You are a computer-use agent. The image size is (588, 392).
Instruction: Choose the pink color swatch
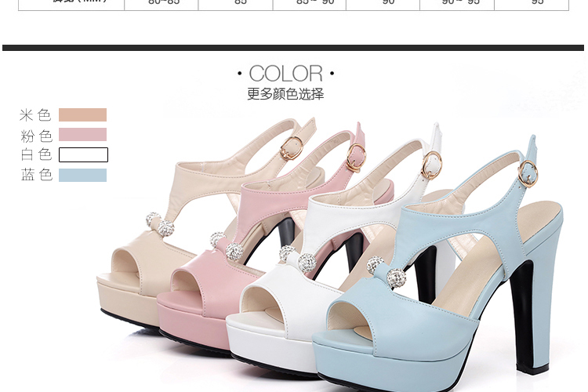click(x=82, y=135)
